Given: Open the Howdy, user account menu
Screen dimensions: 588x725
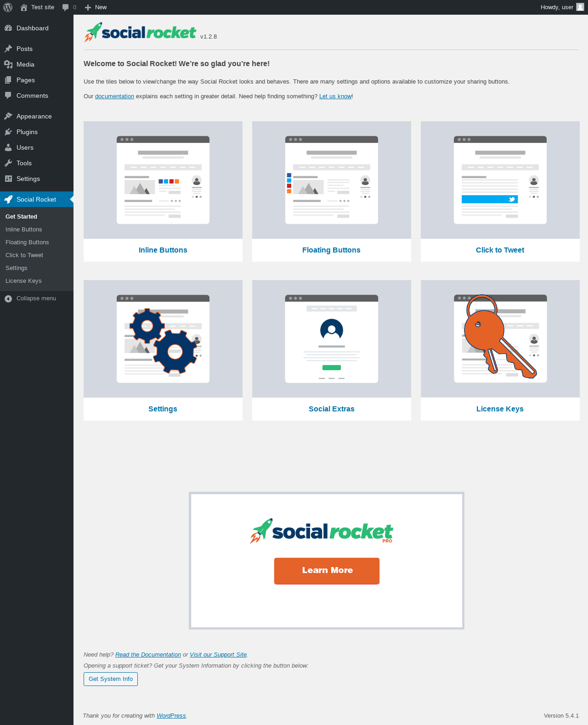Looking at the screenshot, I should click(562, 7).
